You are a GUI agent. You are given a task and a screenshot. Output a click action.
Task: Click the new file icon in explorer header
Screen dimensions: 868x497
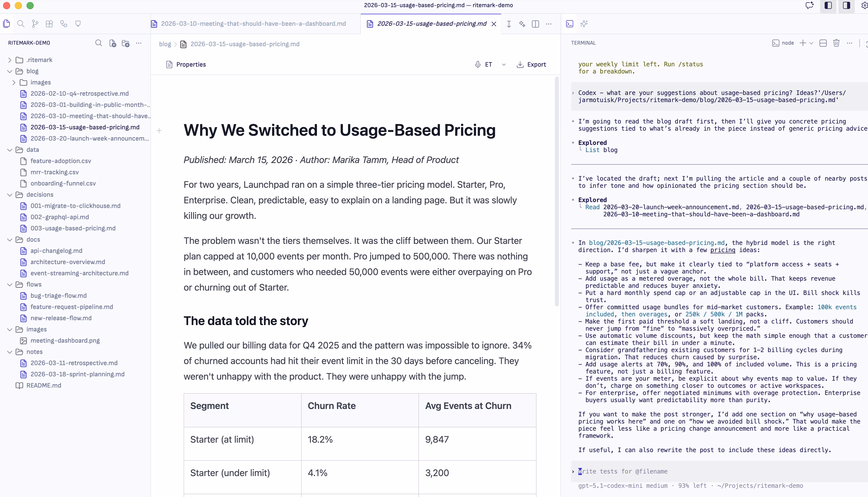point(112,43)
